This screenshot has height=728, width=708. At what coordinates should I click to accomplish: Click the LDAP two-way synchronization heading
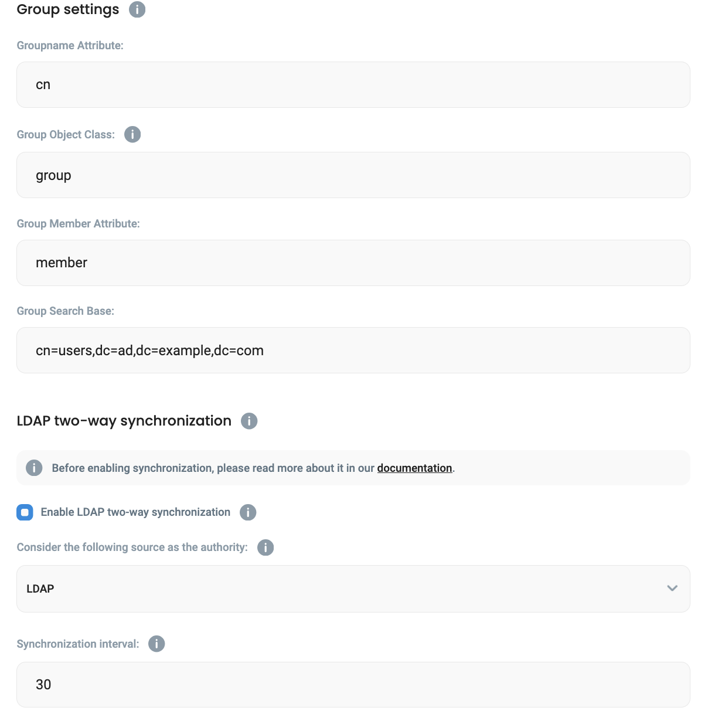click(x=124, y=421)
